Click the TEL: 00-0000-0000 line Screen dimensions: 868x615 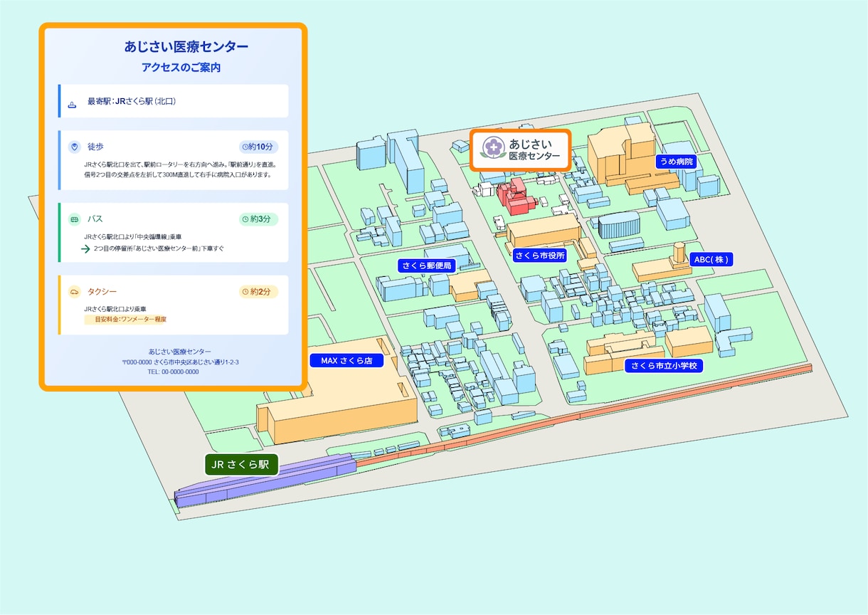click(173, 372)
